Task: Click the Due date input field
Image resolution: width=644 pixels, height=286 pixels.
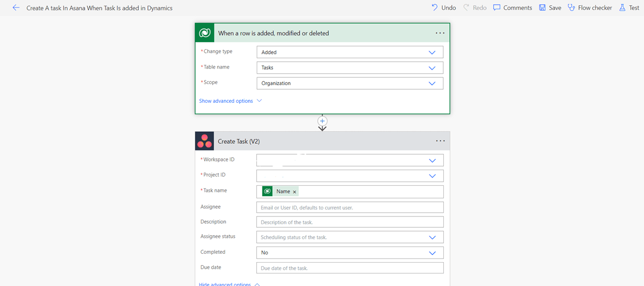Action: [x=349, y=268]
